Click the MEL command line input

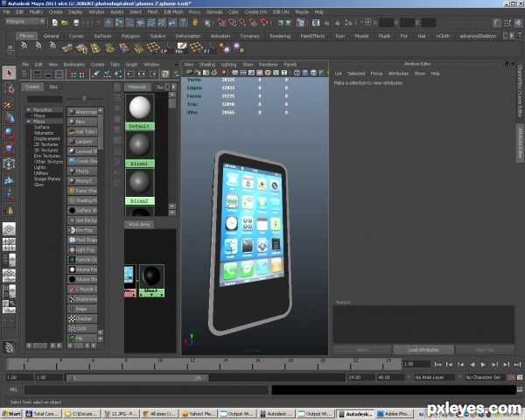click(x=146, y=390)
